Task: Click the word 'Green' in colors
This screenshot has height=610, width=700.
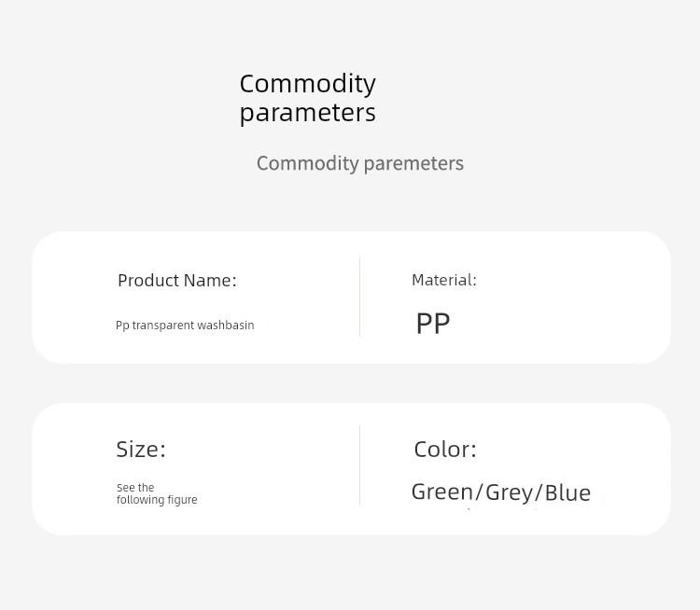Action: coord(442,492)
